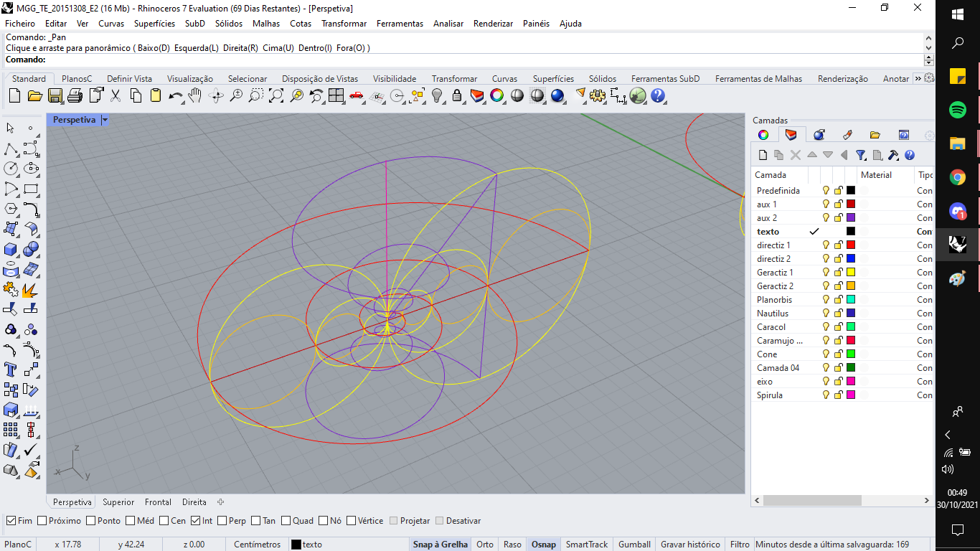Click the hammer tools icon in layers panel

tap(893, 155)
